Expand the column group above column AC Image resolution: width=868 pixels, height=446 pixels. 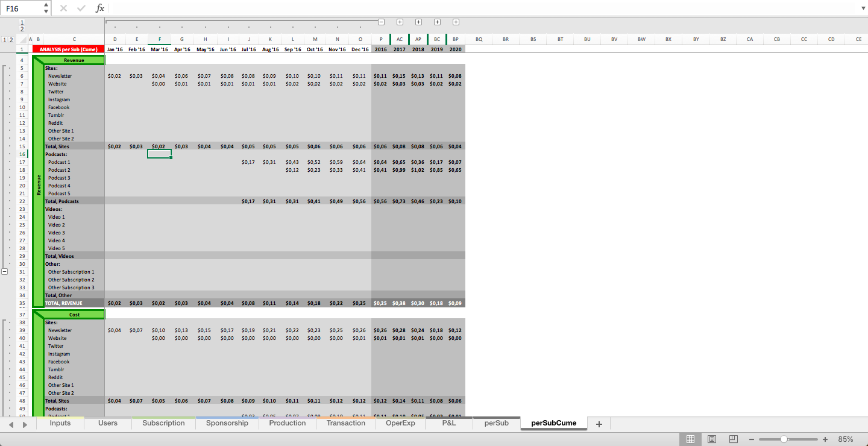400,22
